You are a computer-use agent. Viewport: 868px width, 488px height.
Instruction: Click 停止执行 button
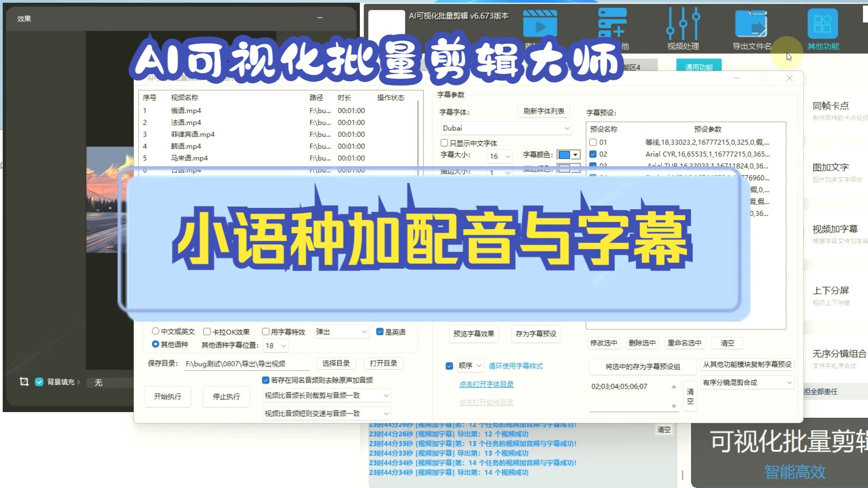click(x=226, y=397)
